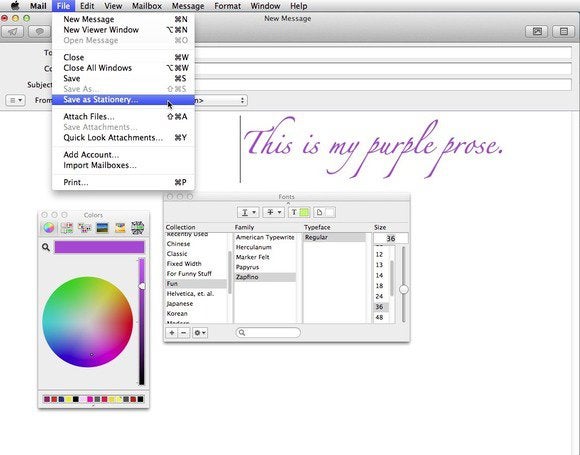Activate the magnifier color sampler
The height and width of the screenshot is (455, 580).
click(46, 247)
